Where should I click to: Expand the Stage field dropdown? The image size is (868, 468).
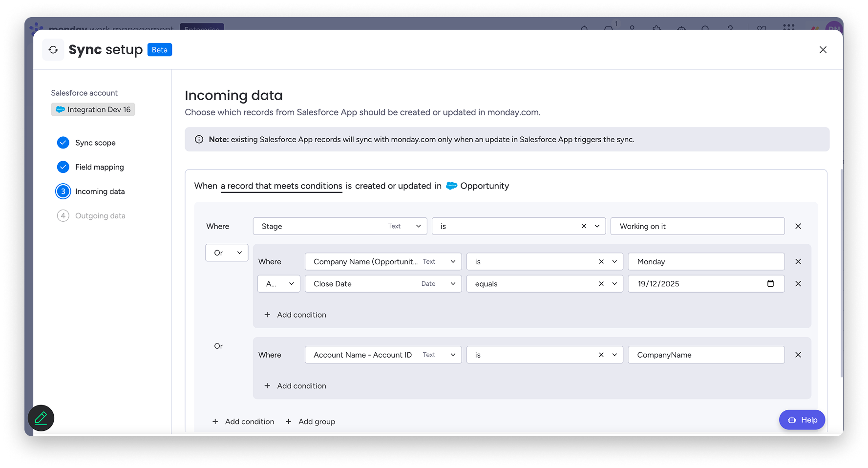click(x=418, y=226)
